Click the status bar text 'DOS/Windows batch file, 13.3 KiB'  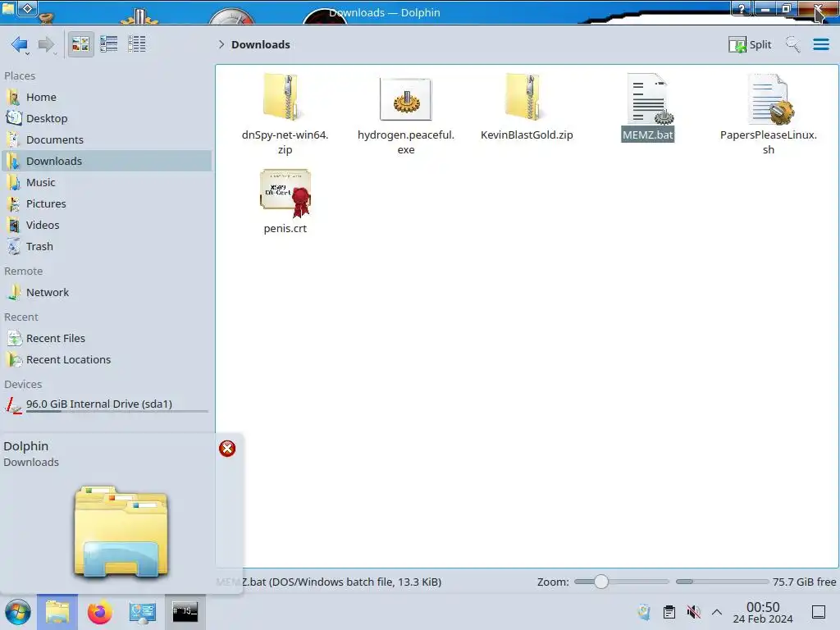[x=355, y=582]
